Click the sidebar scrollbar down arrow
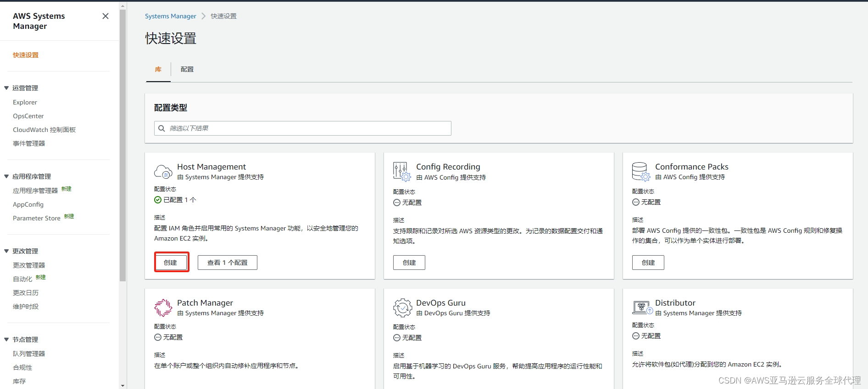Image resolution: width=868 pixels, height=389 pixels. pos(122,386)
